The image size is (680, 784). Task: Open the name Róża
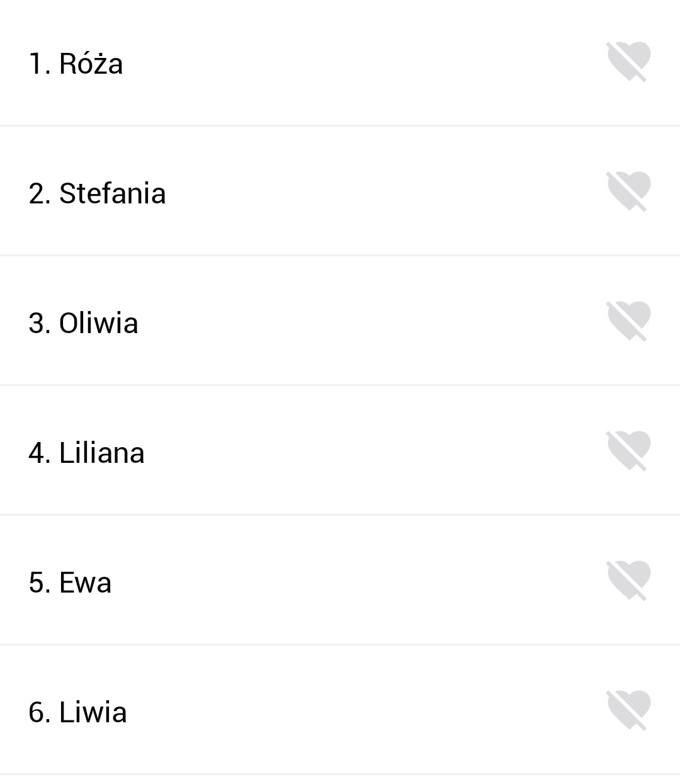91,64
